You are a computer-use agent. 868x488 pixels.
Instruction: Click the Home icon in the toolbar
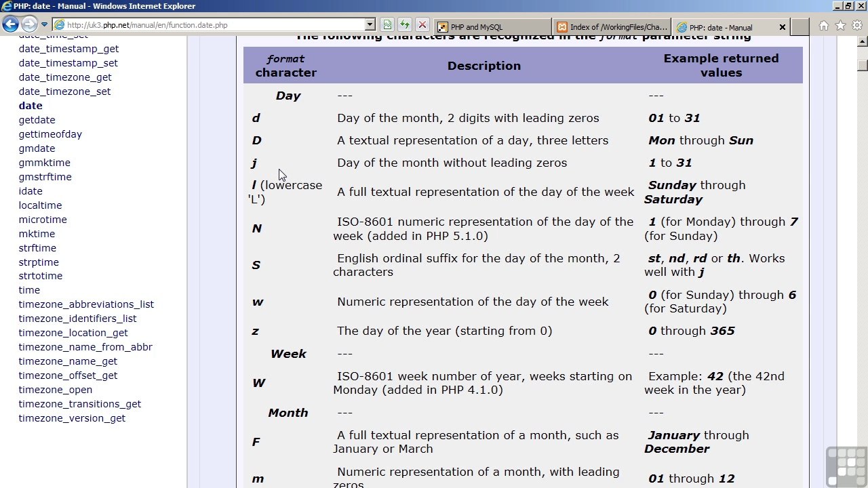pos(823,26)
